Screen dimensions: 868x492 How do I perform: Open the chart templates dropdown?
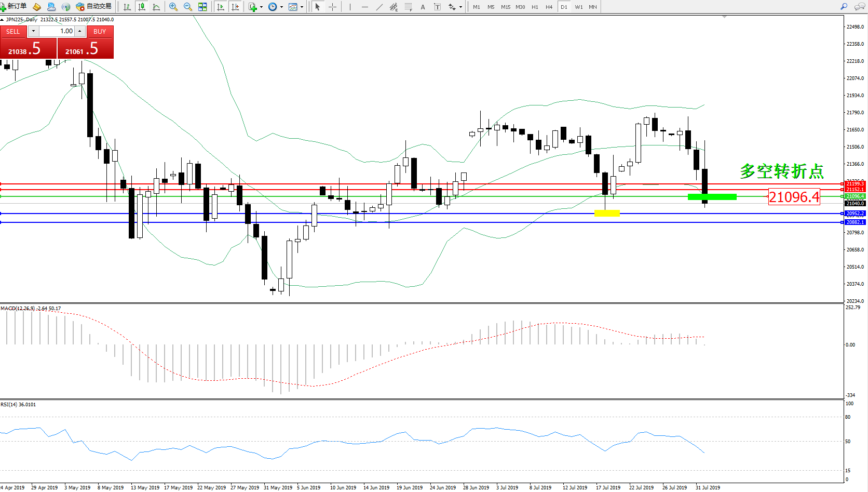coord(302,7)
